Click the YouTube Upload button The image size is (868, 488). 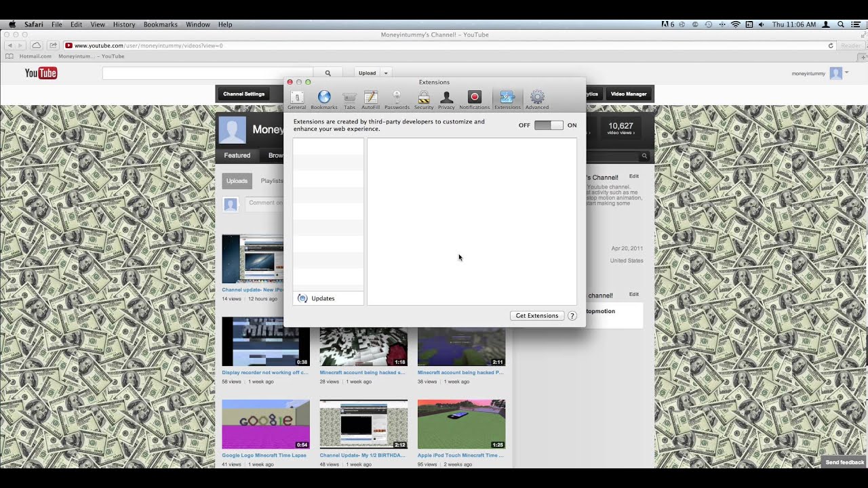[367, 73]
